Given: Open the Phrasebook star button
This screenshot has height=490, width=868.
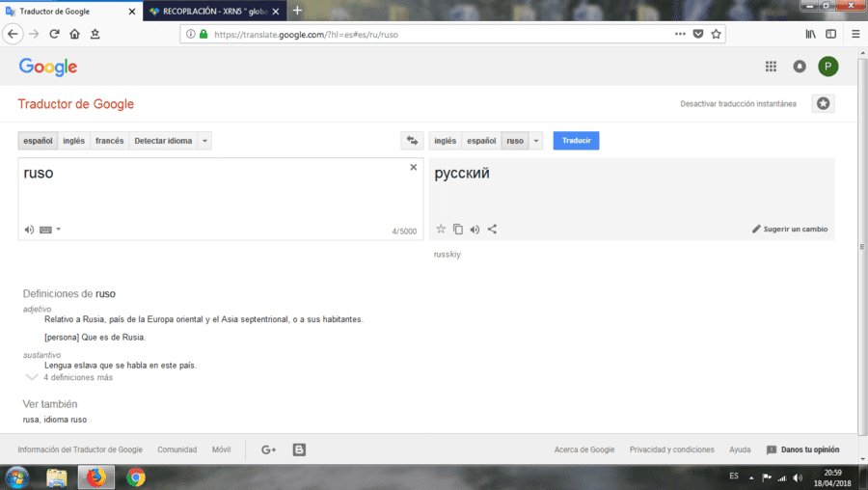Looking at the screenshot, I should click(x=824, y=103).
